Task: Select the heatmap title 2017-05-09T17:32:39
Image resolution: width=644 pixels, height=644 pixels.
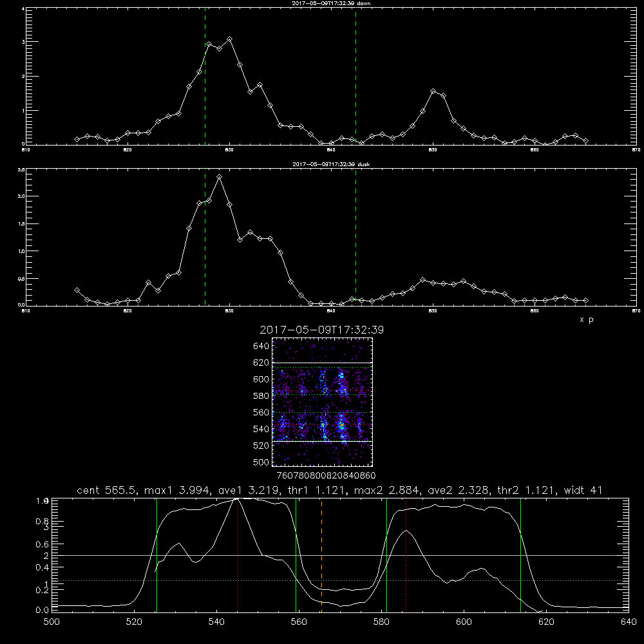Action: (x=322, y=330)
